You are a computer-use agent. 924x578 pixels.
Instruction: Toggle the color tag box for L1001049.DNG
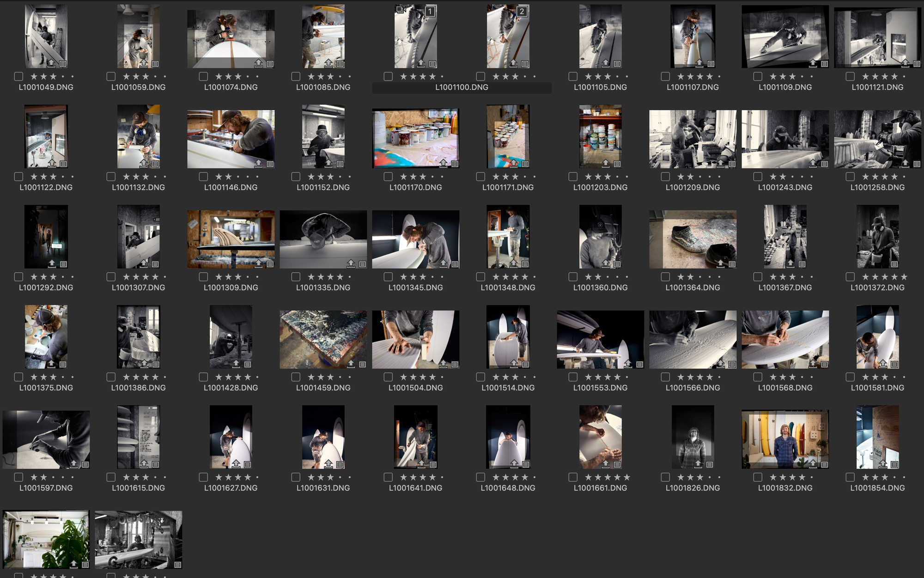pos(18,76)
